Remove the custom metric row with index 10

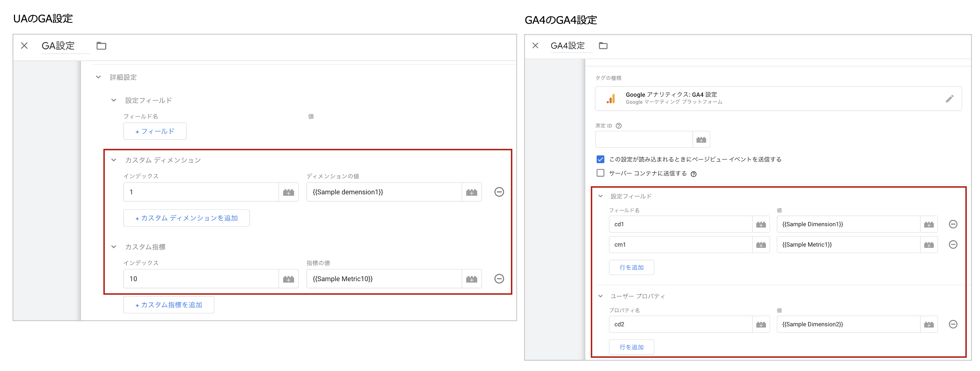(499, 279)
